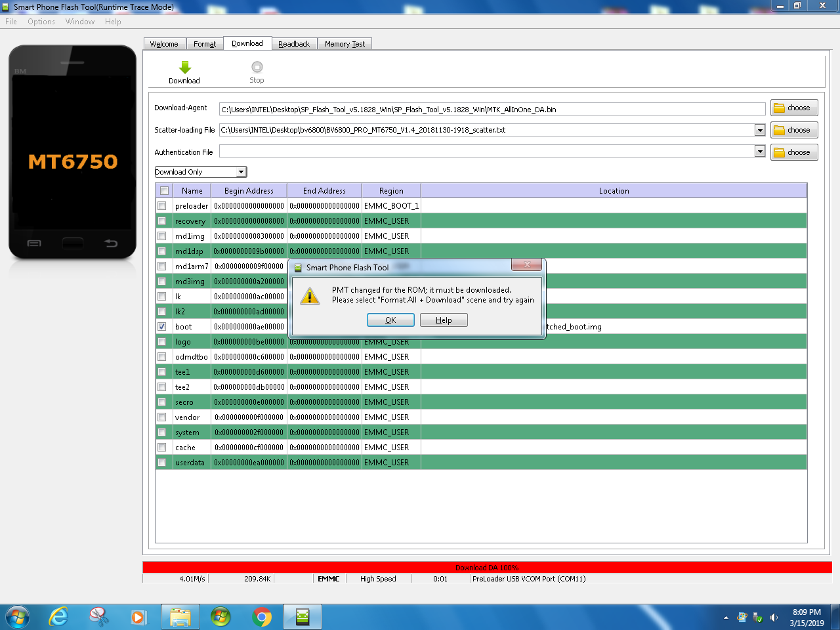840x630 pixels.
Task: Check the vendor partition checkbox
Action: coord(161,417)
